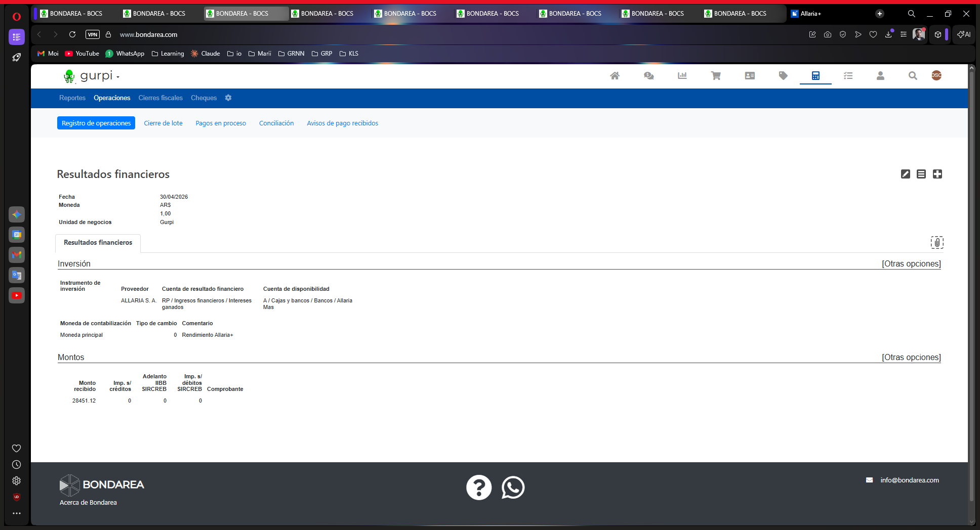
Task: Open the shopping cart icon
Action: 716,75
